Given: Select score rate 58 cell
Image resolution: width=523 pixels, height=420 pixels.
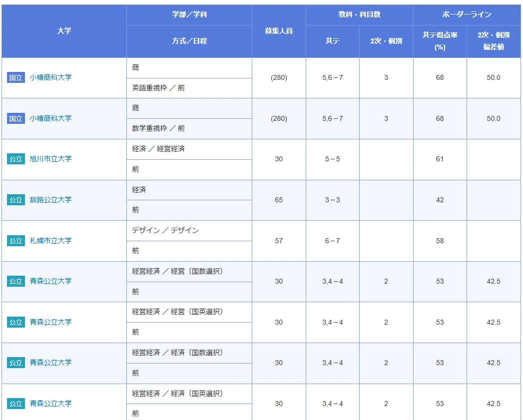Looking at the screenshot, I should click(x=440, y=241).
